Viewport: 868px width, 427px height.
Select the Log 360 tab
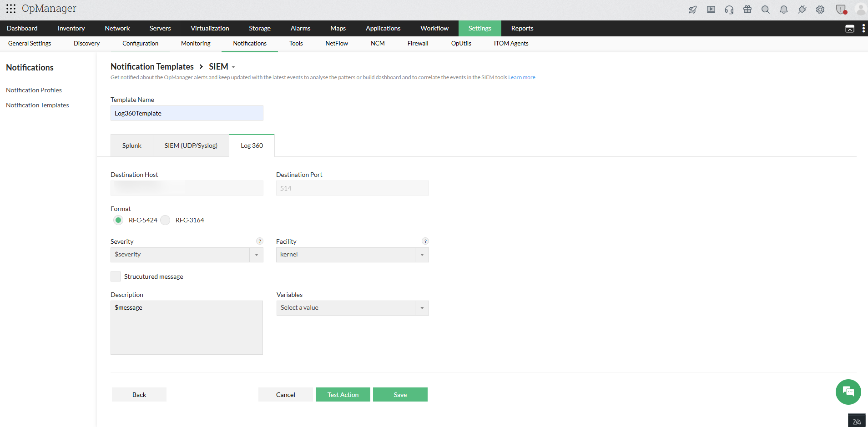(x=252, y=146)
